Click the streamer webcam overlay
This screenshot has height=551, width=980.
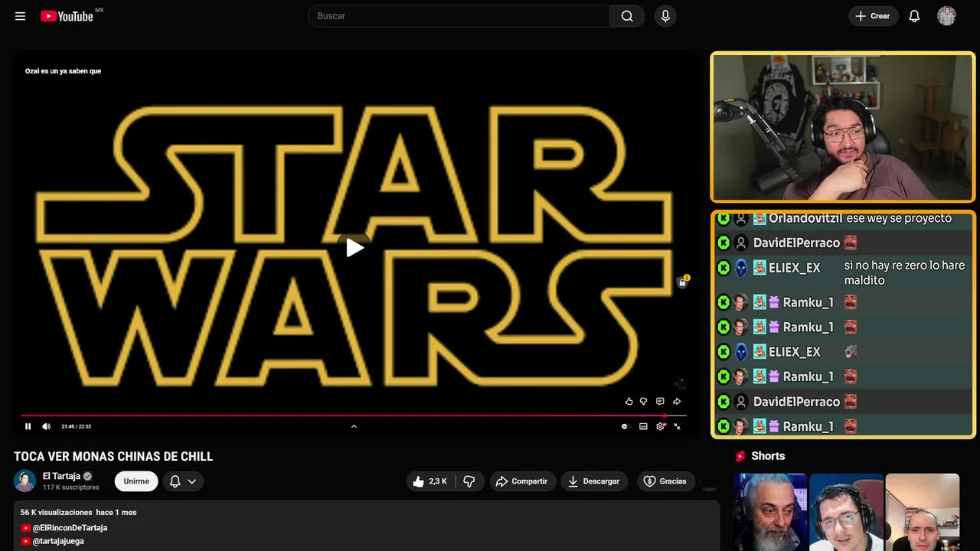pyautogui.click(x=843, y=127)
